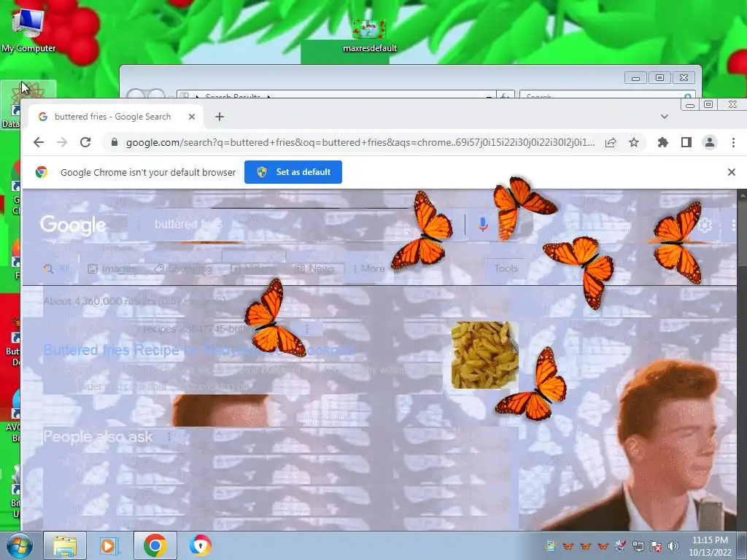Expand the More search categories menu
747x560 pixels.
(368, 269)
